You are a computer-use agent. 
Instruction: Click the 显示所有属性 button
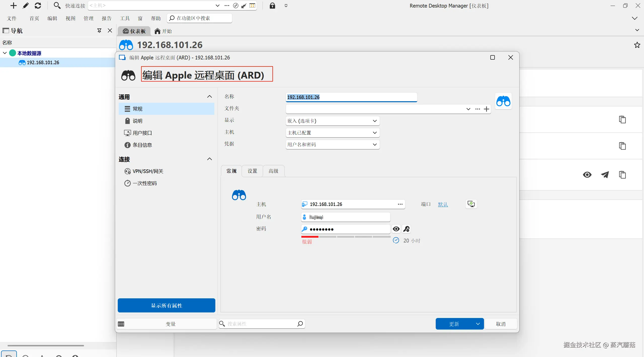[x=166, y=305]
